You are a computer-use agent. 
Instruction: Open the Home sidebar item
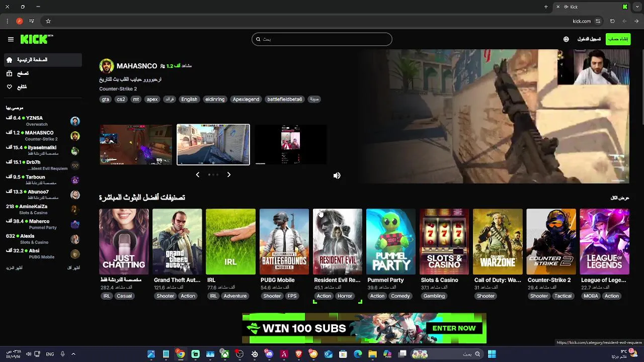(43, 60)
